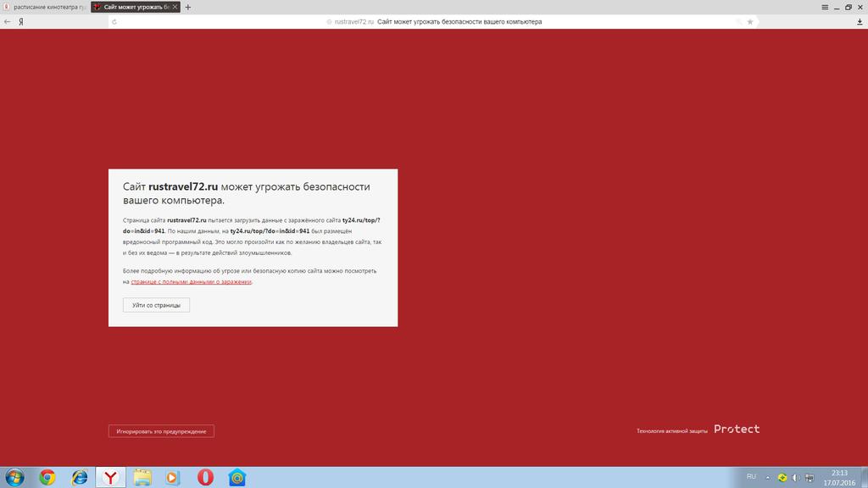The height and width of the screenshot is (488, 868).
Task: Select the 'Сайт может угрожать' tab
Action: point(134,7)
